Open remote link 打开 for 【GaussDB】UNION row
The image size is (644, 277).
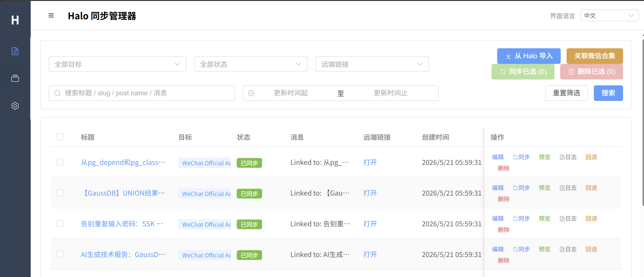[x=370, y=193]
